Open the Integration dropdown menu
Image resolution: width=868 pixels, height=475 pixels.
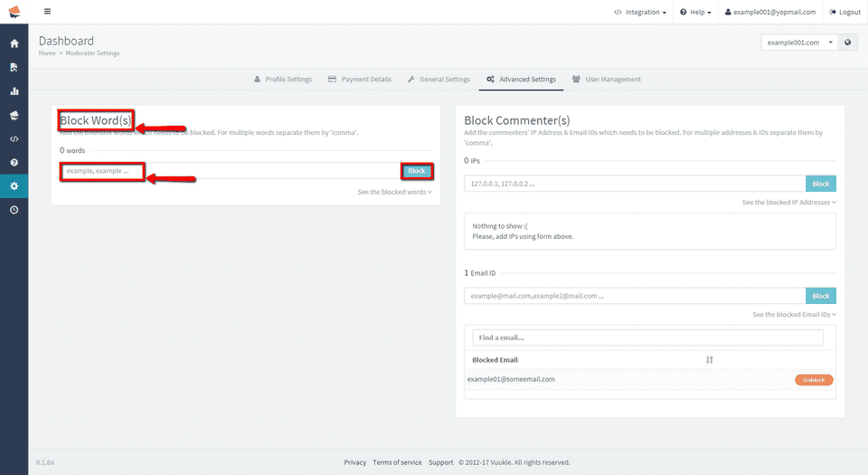point(640,13)
